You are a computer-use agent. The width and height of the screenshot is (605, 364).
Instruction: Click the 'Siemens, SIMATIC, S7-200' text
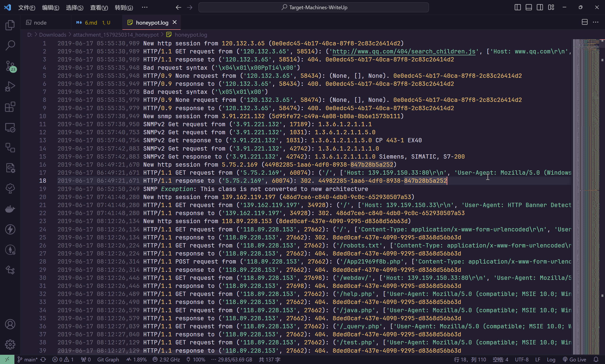[x=422, y=156]
